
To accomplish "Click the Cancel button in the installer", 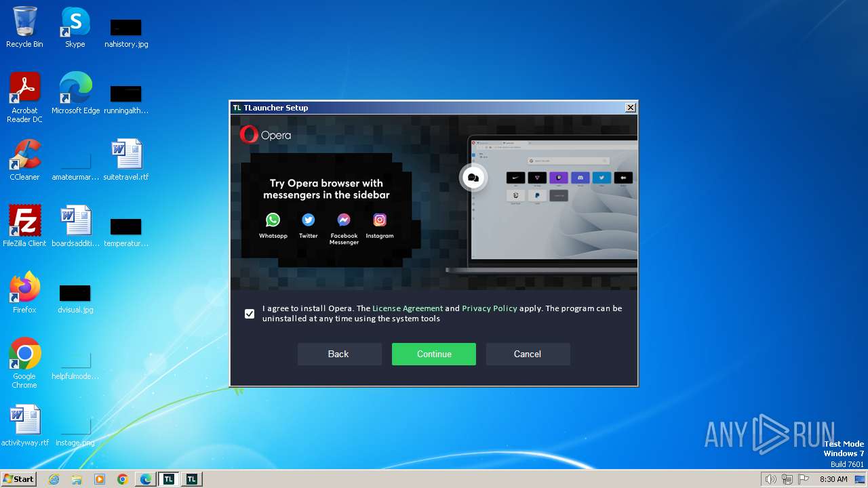I will click(x=528, y=354).
